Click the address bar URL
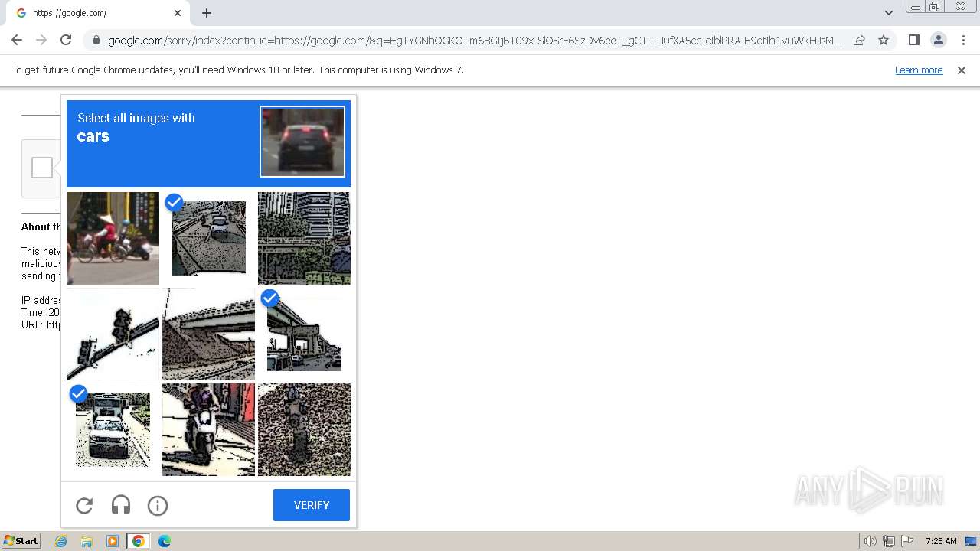Image resolution: width=980 pixels, height=551 pixels. coord(475,41)
